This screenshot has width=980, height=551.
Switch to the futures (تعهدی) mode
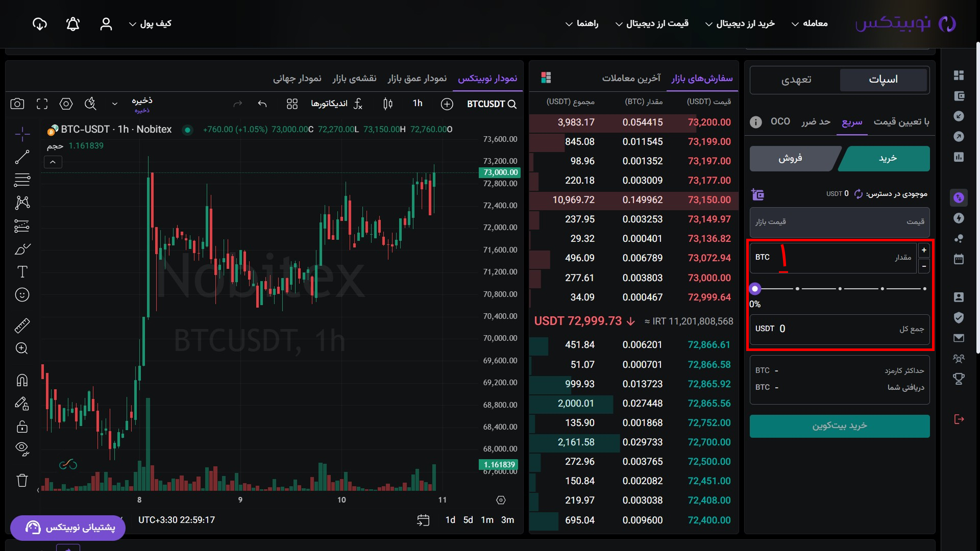point(796,80)
